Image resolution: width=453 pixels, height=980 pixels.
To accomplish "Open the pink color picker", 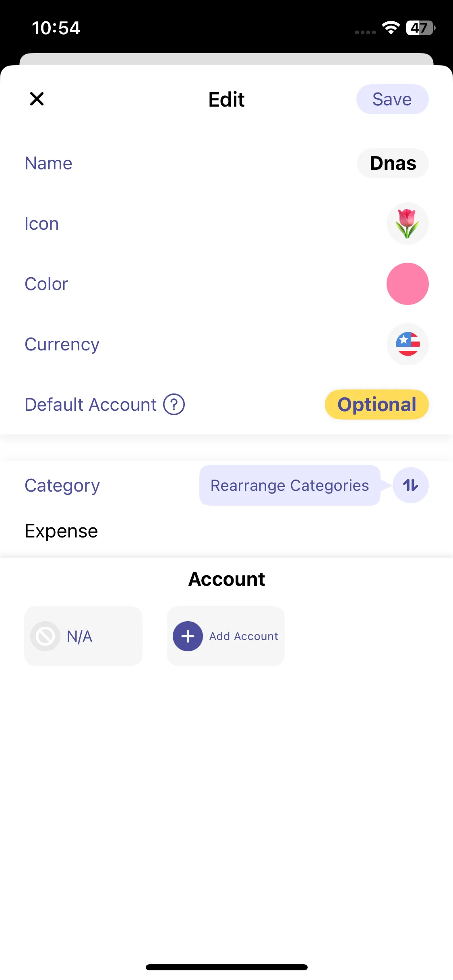I will (x=407, y=284).
